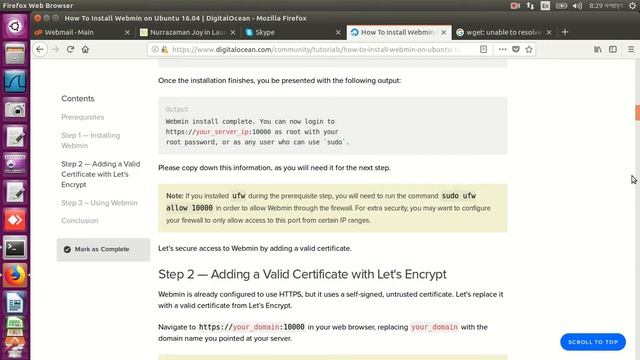Screen dimensions: 640x360
Task: Click the your_server_ip placeholder text
Action: (222, 132)
